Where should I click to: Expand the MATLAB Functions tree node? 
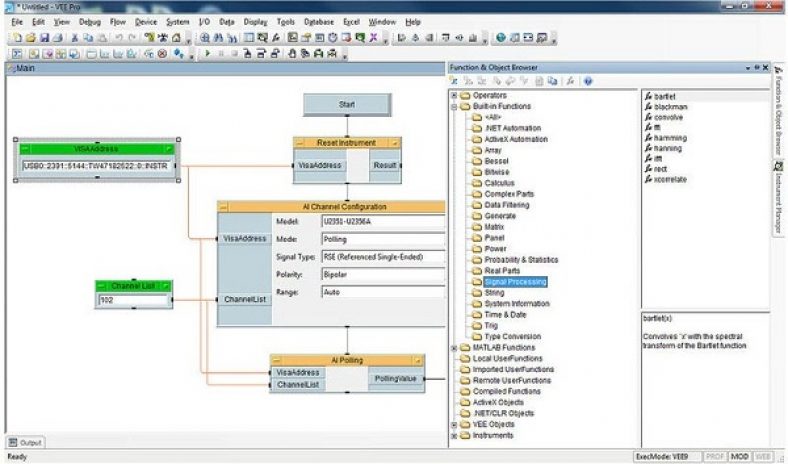[453, 347]
